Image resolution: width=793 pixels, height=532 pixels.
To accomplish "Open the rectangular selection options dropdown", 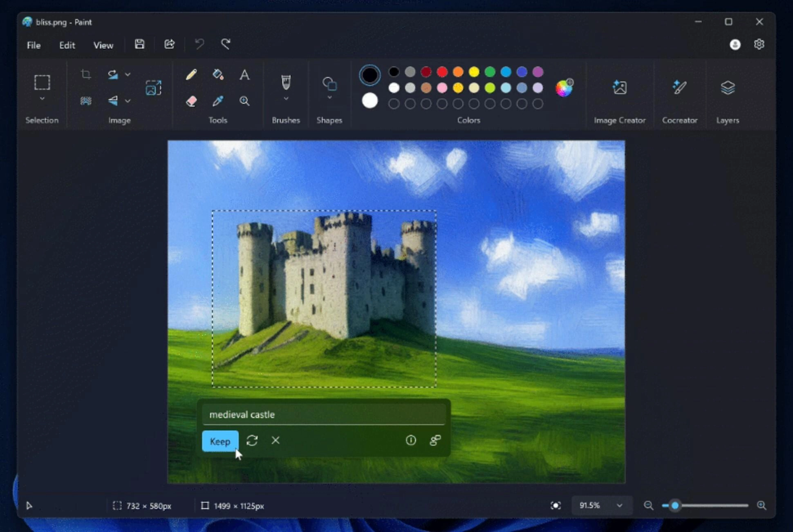I will tap(42, 98).
